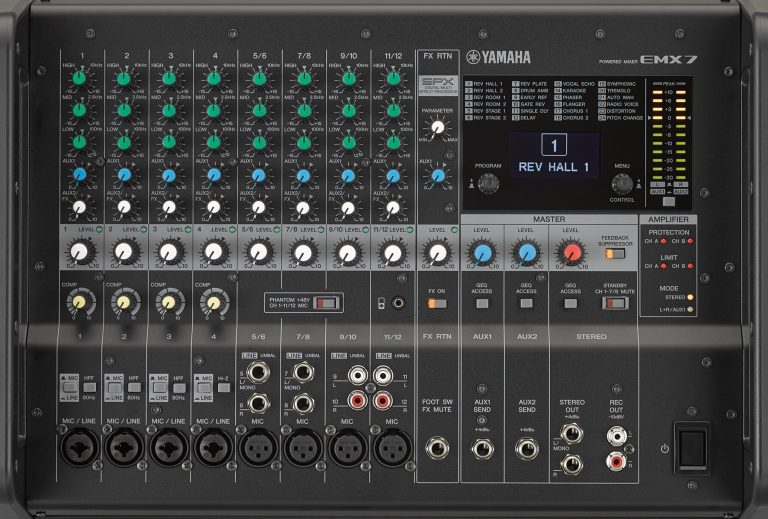Toggle PHANTOM +48V switch
The image size is (768, 519).
[326, 303]
